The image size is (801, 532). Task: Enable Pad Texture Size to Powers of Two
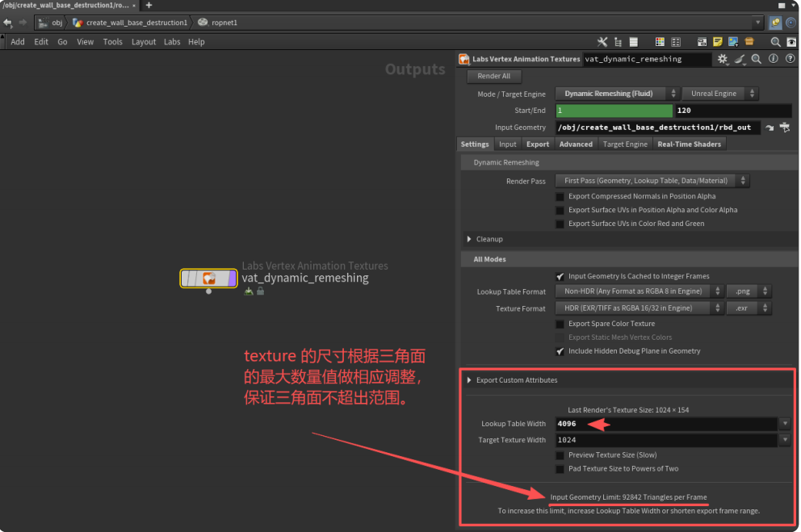tap(560, 469)
